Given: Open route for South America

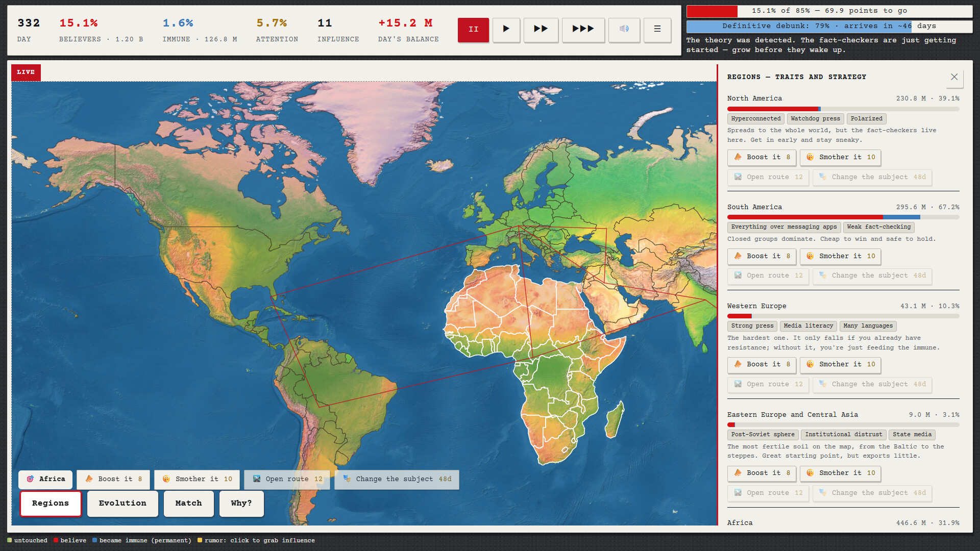Looking at the screenshot, I should tap(768, 275).
